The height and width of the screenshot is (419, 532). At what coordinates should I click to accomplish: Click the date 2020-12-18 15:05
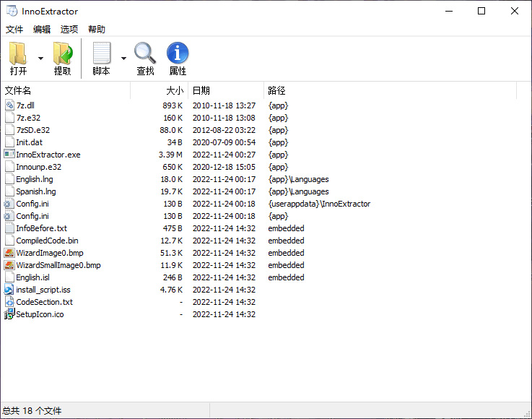[x=224, y=167]
